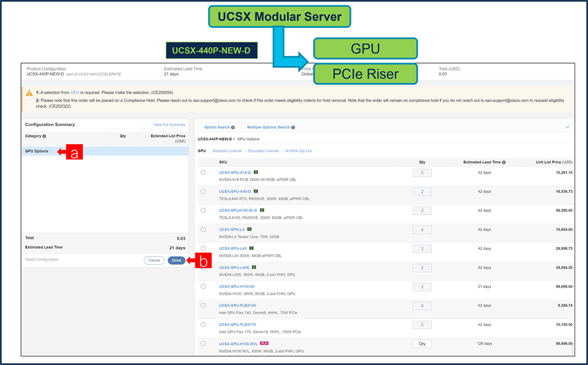
Task: Click UCSX-440P-NEW-D in the breadcrumb
Action: (x=215, y=139)
